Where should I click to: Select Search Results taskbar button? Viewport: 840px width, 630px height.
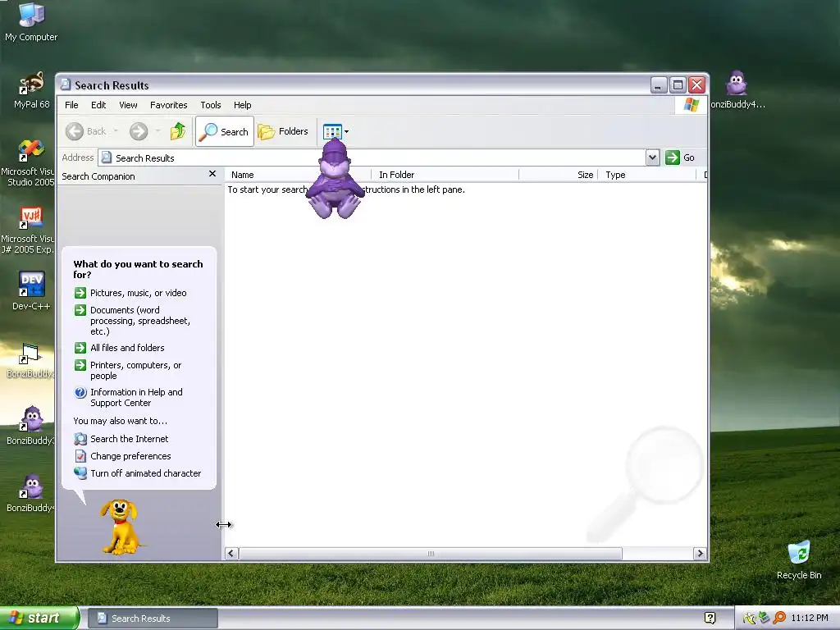click(x=152, y=619)
